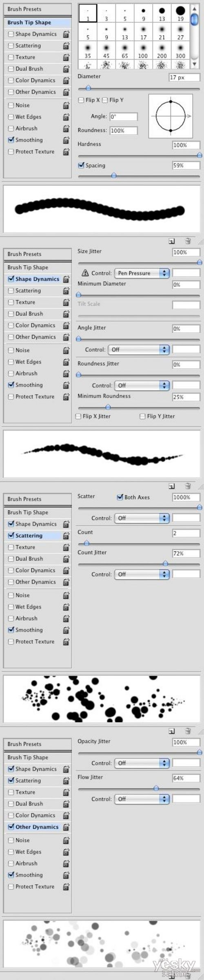Open the Control dropdown under Flow Jitter
This screenshot has width=204, height=980.
click(142, 799)
